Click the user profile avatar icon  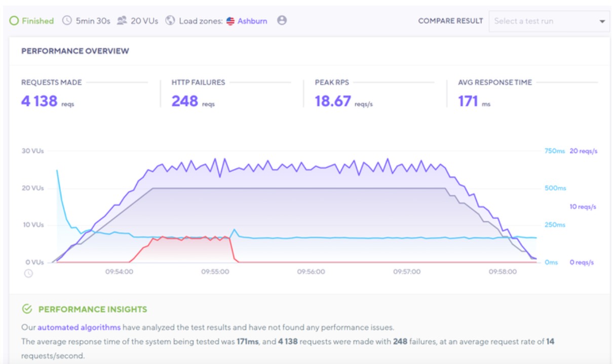click(282, 20)
